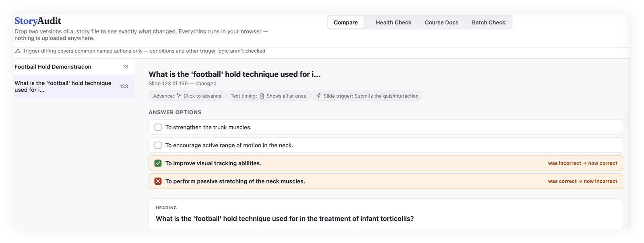Image resolution: width=644 pixels, height=243 pixels.
Task: Click the heading text about infant torticollis
Action: pos(285,219)
